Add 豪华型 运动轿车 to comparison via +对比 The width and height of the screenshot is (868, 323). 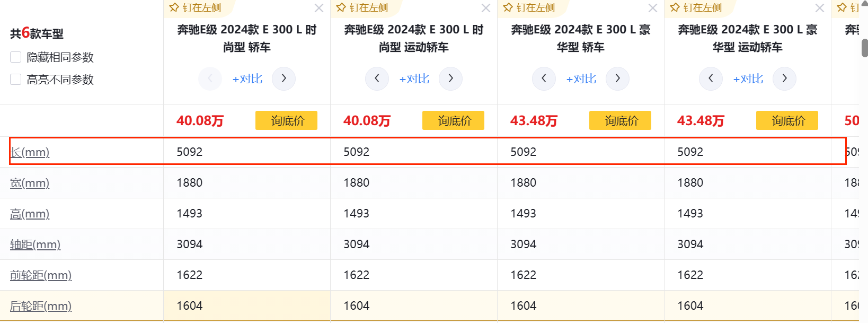point(748,79)
